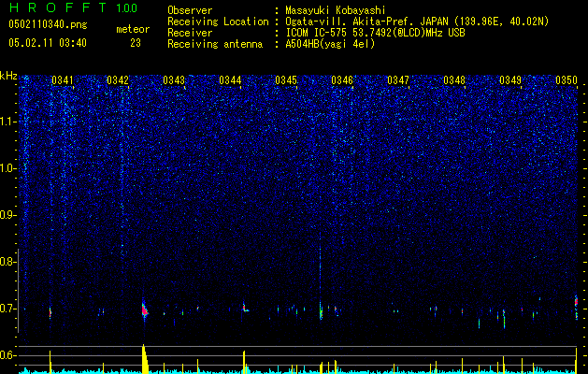Click the tall vertical echo streak before 0346
Viewport: 588px width, 374px height.
pyautogui.click(x=321, y=276)
